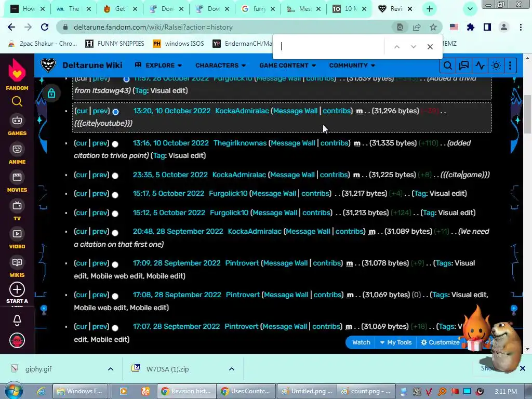Viewport: 532px width, 399px height.
Task: Click the page protection lock icon
Action: (51, 93)
